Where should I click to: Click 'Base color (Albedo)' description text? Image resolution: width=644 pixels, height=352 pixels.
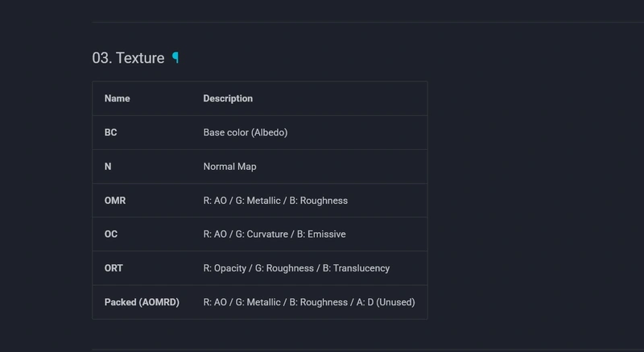point(246,132)
